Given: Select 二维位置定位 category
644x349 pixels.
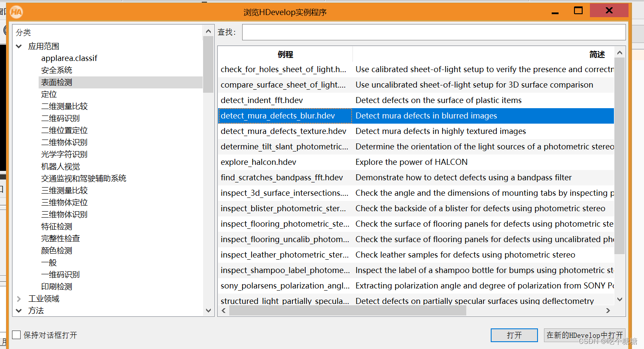Looking at the screenshot, I should pyautogui.click(x=64, y=130).
